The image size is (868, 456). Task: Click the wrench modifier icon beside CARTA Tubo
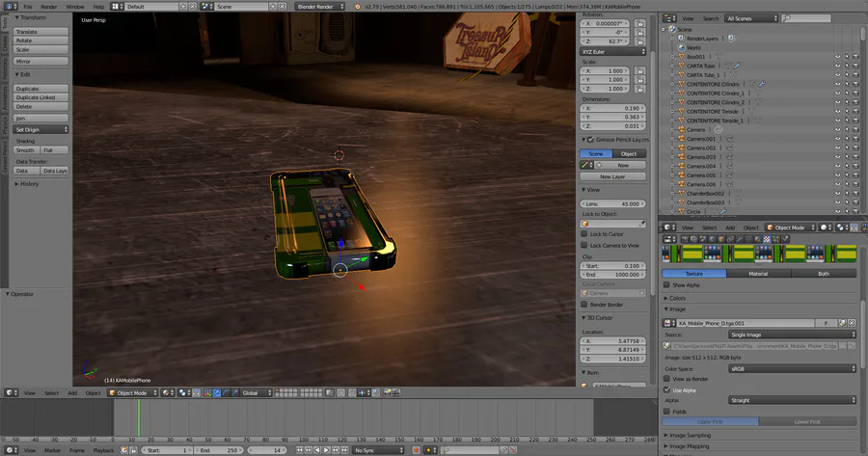pos(737,66)
